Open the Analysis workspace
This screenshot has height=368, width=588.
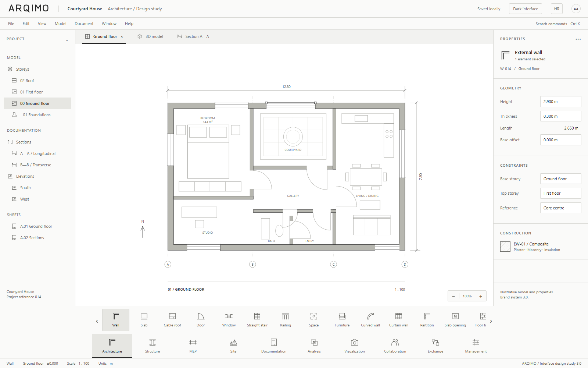[314, 346]
